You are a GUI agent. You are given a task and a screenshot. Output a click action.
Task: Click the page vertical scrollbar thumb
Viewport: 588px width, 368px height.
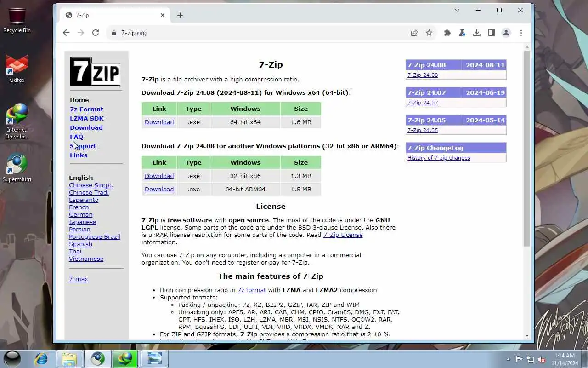click(527, 148)
